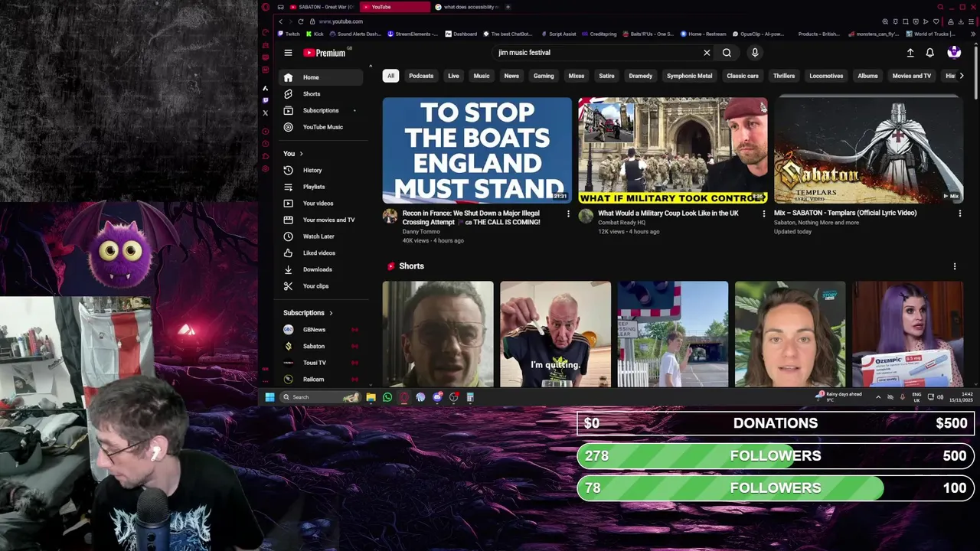This screenshot has width=980, height=551.
Task: Select the Music filter chip
Action: (x=482, y=76)
